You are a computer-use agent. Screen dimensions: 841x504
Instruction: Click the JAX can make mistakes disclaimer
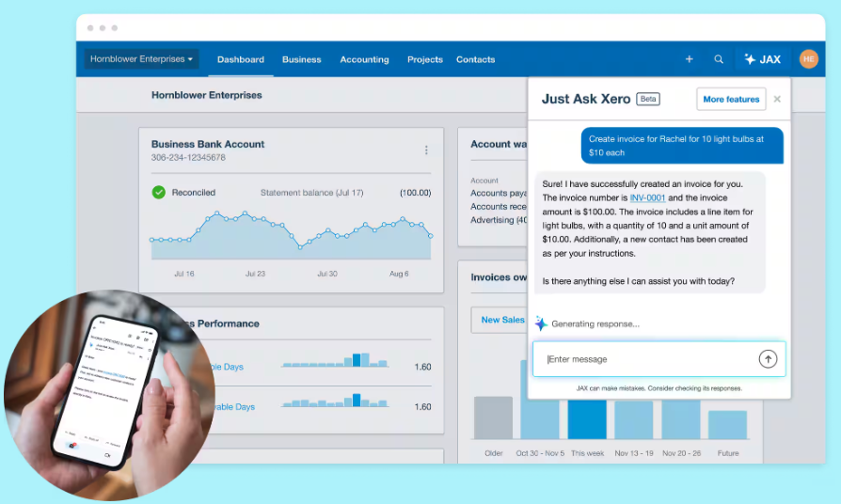[x=659, y=388]
